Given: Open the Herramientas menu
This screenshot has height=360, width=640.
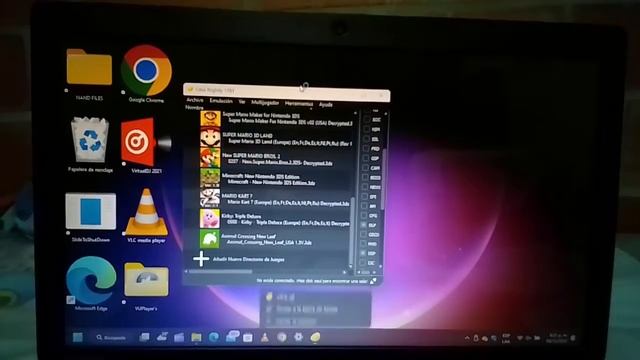Looking at the screenshot, I should point(299,104).
